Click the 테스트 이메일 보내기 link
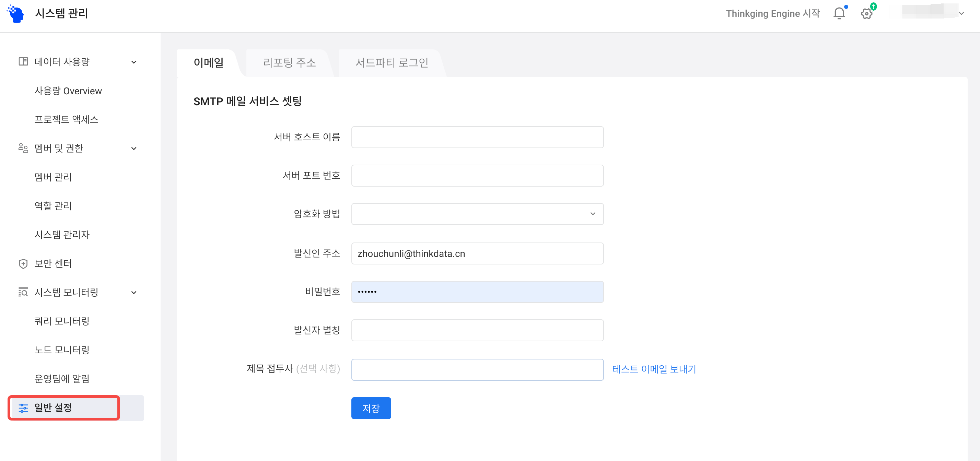This screenshot has width=980, height=461. point(654,369)
